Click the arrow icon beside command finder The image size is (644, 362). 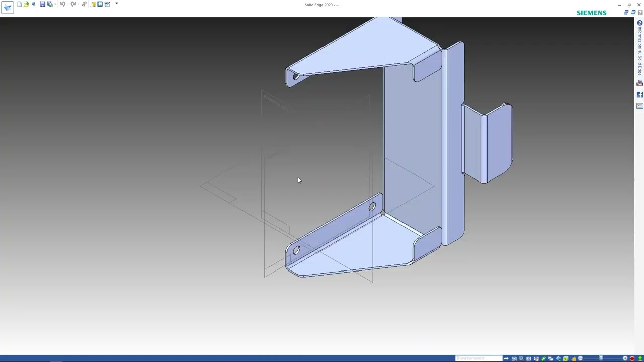(x=506, y=358)
